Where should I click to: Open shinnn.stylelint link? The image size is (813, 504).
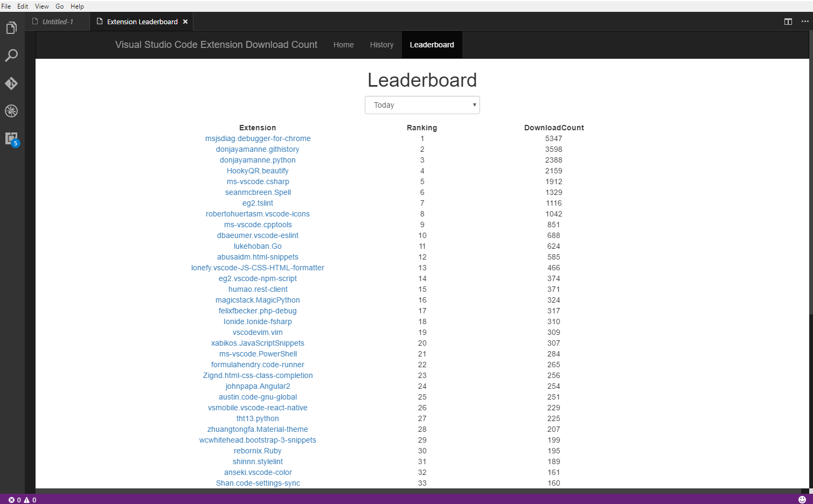tap(258, 461)
